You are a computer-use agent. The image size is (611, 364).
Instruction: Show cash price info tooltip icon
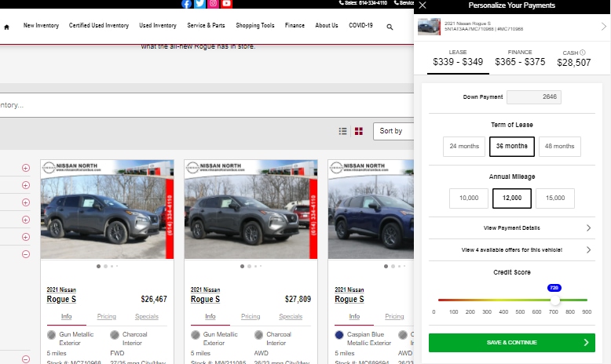click(583, 52)
